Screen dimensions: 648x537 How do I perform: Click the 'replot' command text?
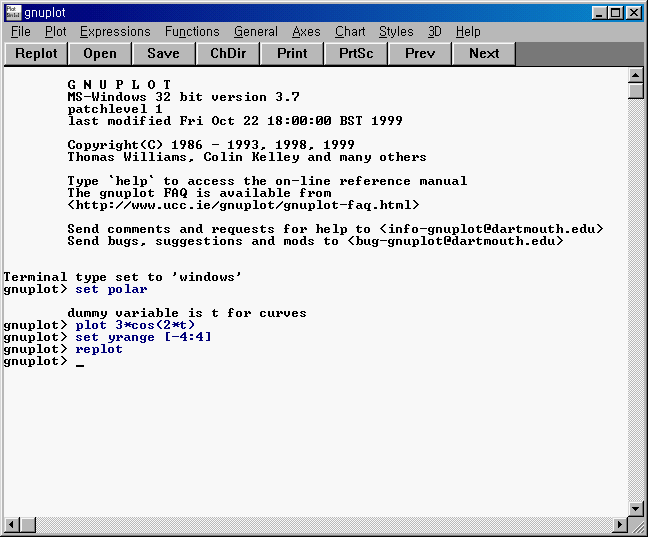pos(99,350)
